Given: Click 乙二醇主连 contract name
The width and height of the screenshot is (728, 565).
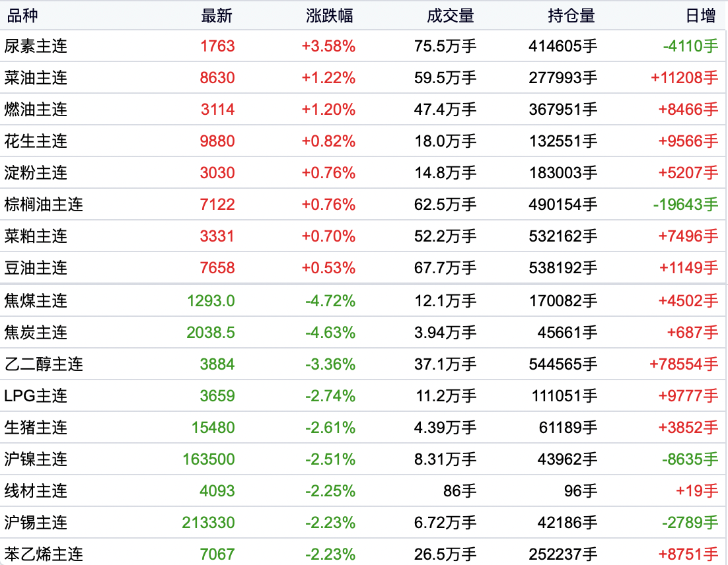Looking at the screenshot, I should pos(44,364).
